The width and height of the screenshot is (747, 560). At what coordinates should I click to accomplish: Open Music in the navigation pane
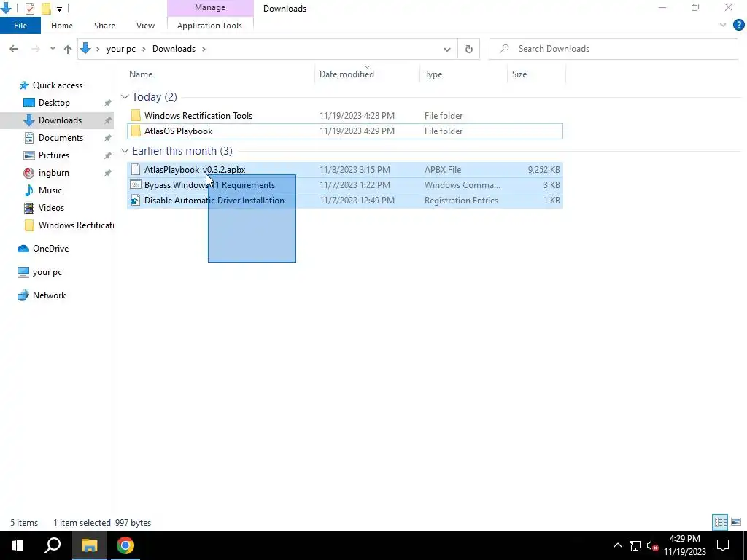(50, 190)
